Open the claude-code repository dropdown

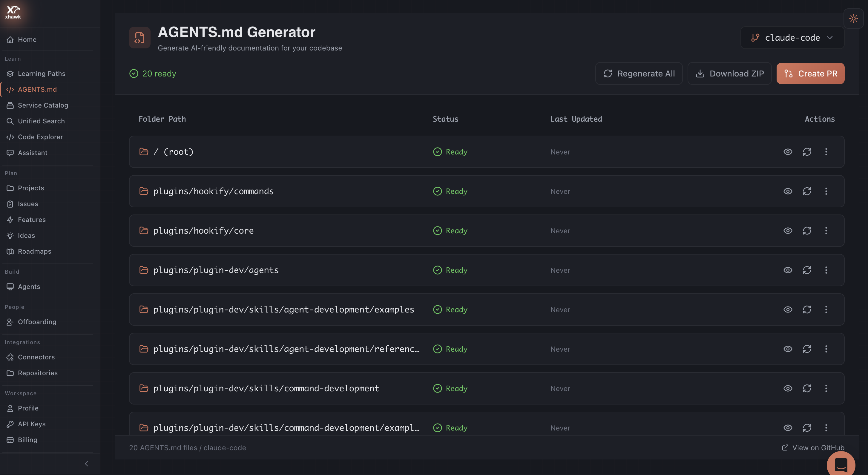point(792,37)
